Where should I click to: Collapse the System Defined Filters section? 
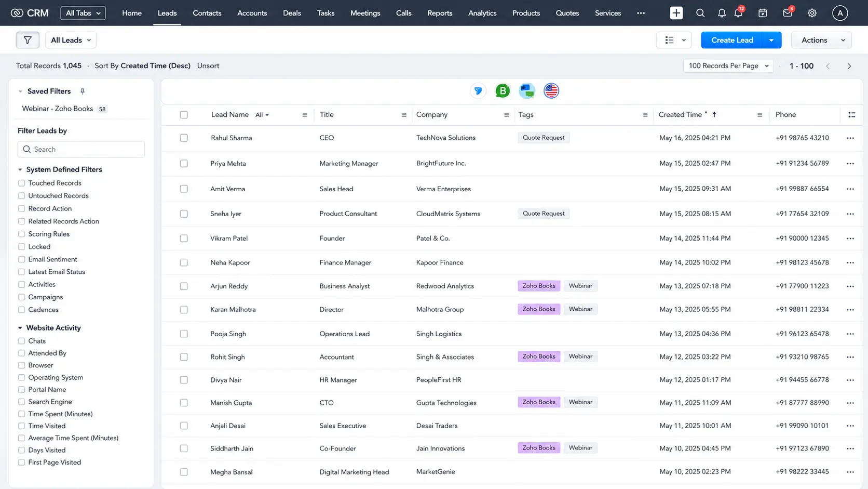click(20, 170)
